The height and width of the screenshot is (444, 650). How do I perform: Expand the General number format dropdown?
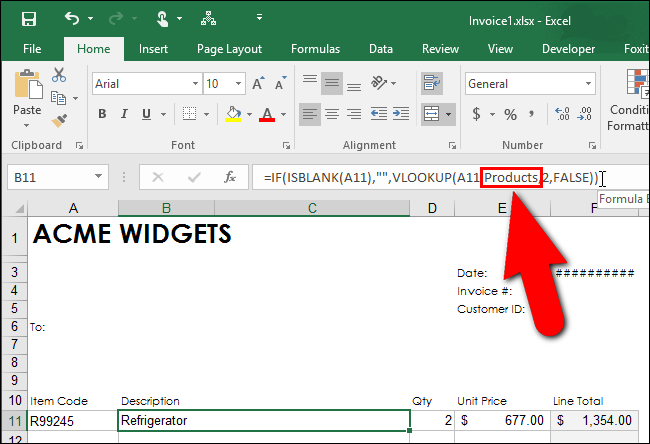point(590,85)
